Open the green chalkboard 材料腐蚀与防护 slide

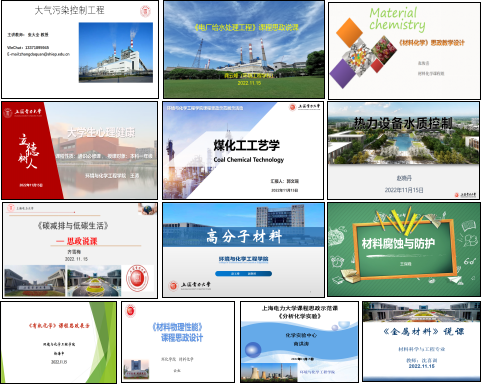click(404, 249)
